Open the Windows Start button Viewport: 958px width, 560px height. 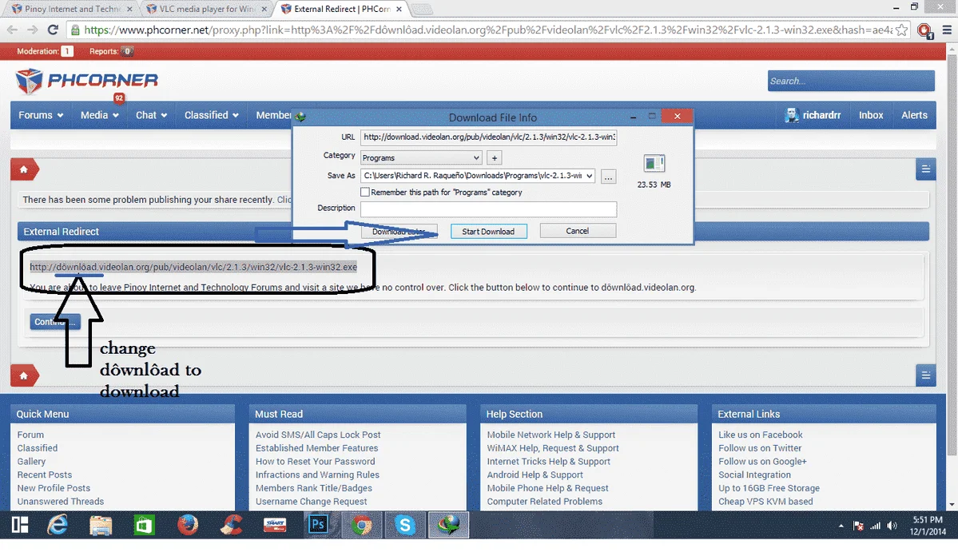(x=20, y=525)
